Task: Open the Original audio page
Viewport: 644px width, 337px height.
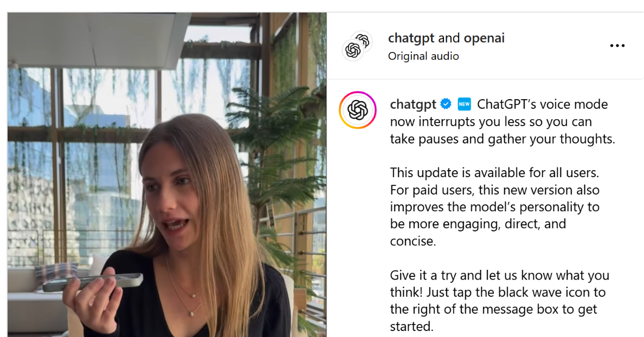Action: pos(423,56)
